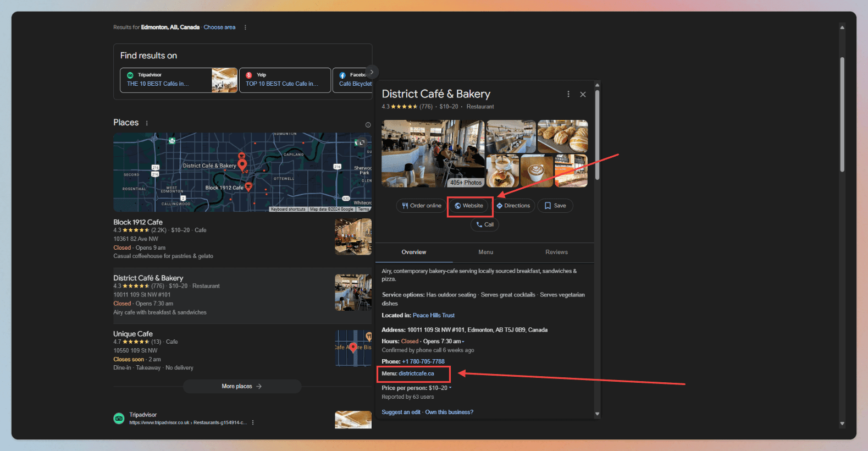View the Unique Cafe map thumbnail
This screenshot has height=451, width=868.
[x=353, y=348]
